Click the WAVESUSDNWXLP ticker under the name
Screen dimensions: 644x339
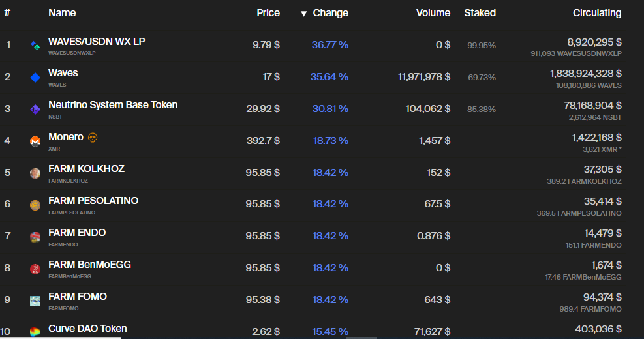point(72,53)
